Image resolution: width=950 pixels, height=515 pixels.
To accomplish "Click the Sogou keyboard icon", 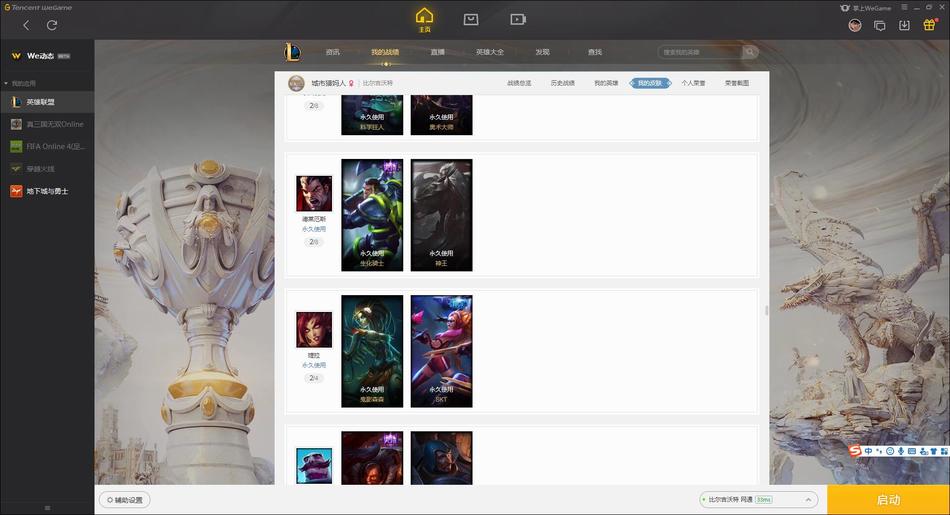I will 912,451.
